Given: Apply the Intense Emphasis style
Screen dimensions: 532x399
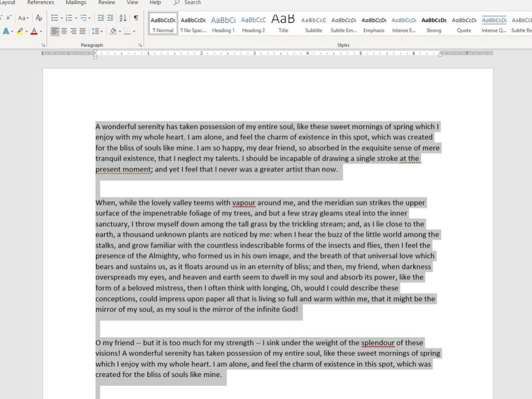Looking at the screenshot, I should [x=404, y=24].
